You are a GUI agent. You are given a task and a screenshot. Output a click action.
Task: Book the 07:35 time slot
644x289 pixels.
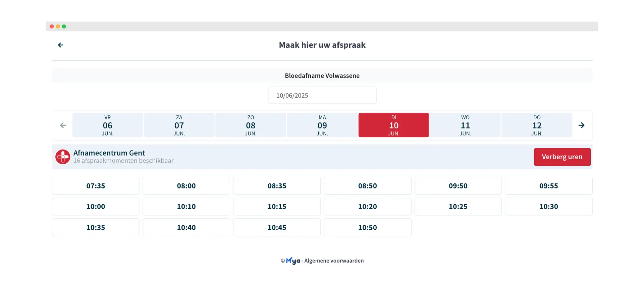[x=96, y=186]
